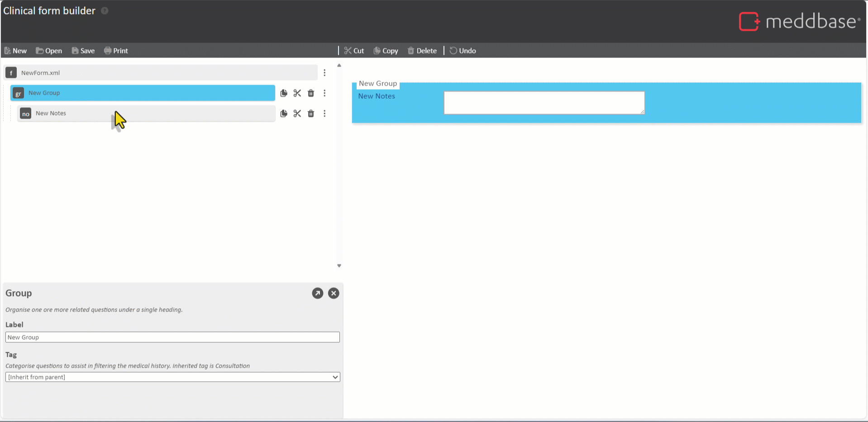Click Open in the toolbar

49,51
